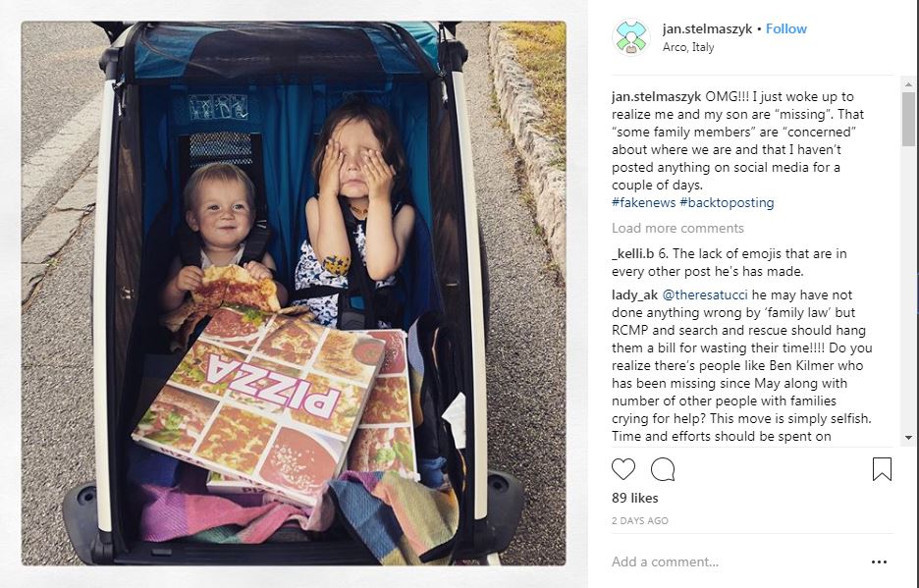Open the three-dot more options menu
This screenshot has width=919, height=588.
[x=879, y=561]
